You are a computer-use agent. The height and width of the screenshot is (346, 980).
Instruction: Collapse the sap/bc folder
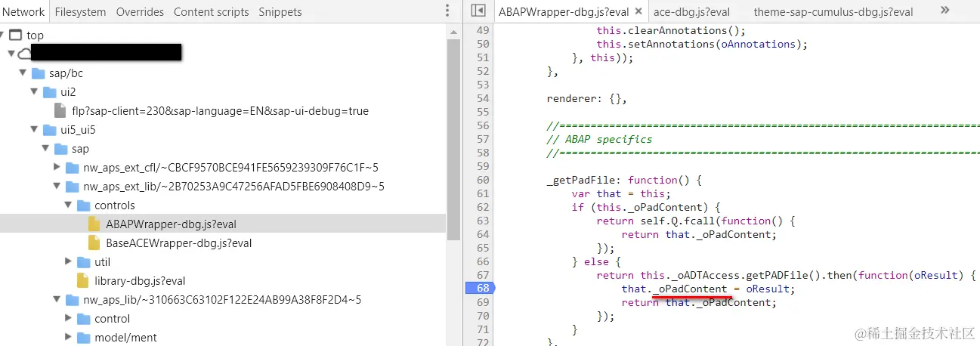[x=23, y=73]
